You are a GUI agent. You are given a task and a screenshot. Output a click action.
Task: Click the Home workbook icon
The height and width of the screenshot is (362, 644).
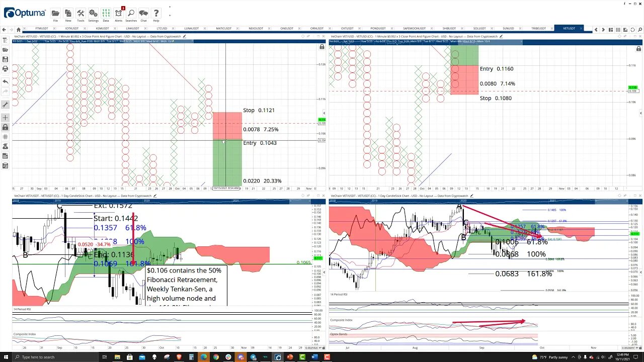(19, 30)
